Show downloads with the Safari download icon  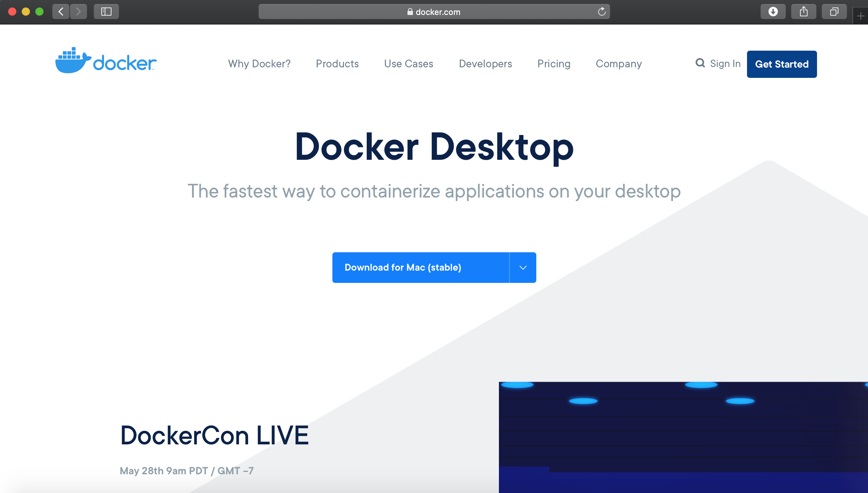pos(773,12)
